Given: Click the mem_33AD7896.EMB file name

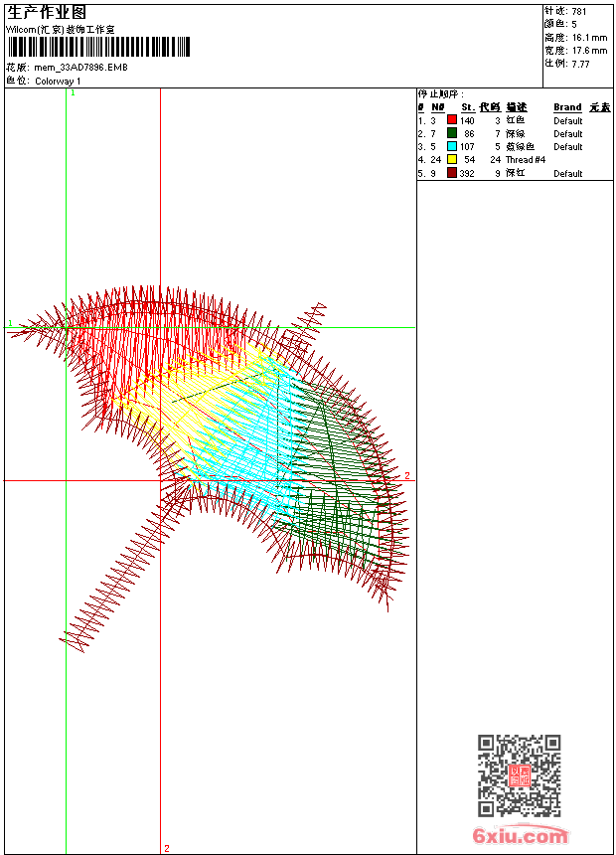Looking at the screenshot, I should click(80, 68).
